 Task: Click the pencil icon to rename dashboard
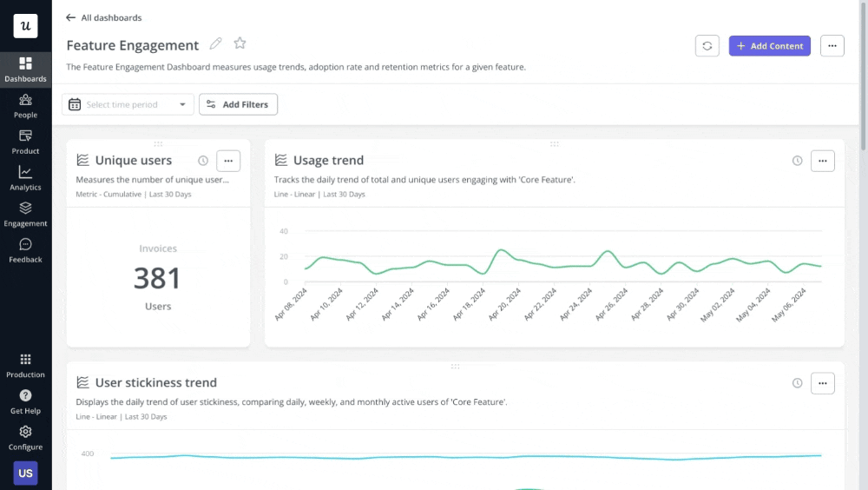point(216,44)
